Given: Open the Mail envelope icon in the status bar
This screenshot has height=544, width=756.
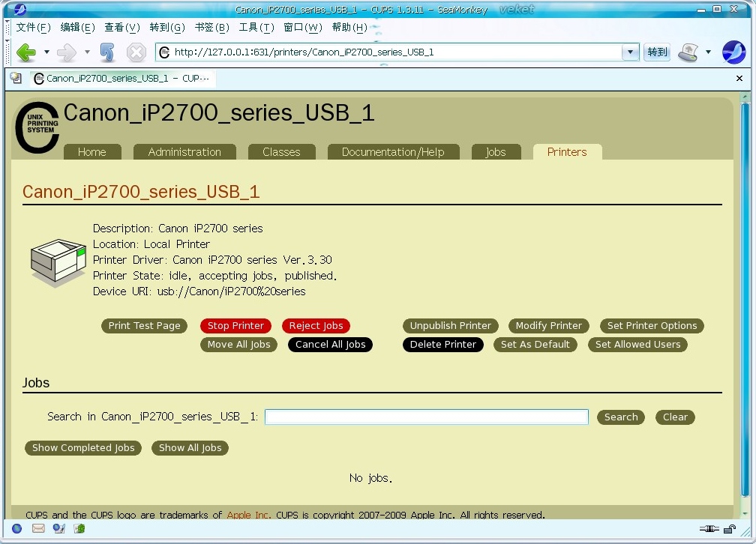Looking at the screenshot, I should 38,528.
